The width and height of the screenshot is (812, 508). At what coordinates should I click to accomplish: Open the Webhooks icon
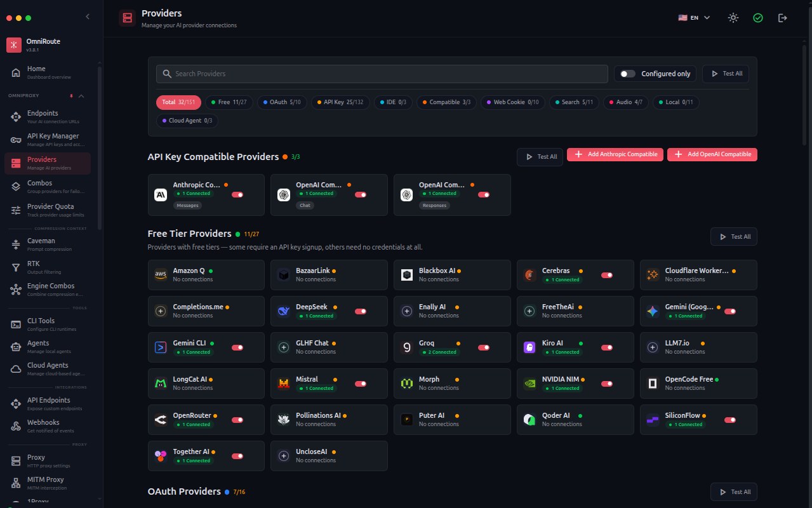[x=16, y=426]
